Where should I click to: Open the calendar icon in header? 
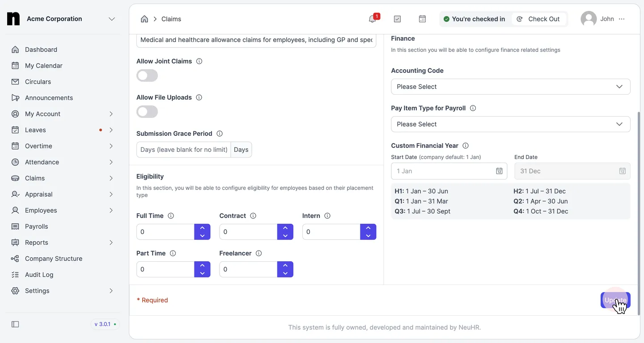pos(422,19)
